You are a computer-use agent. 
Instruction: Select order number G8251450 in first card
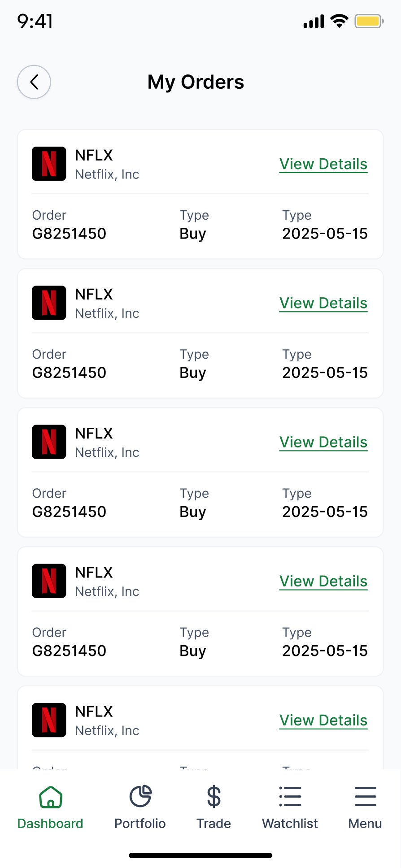coord(69,234)
